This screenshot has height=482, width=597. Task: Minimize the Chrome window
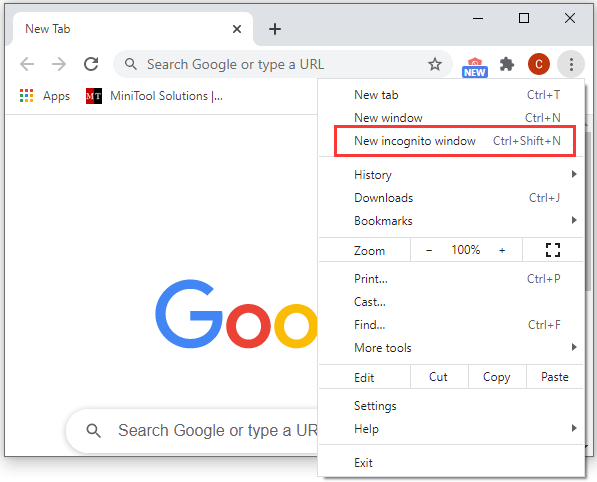click(478, 18)
